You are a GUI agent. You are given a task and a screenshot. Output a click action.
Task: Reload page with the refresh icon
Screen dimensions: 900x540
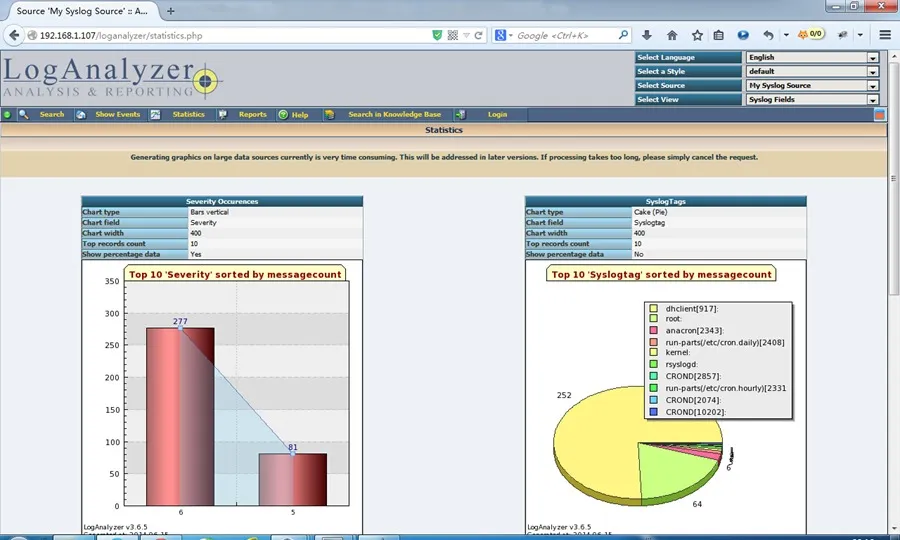point(478,35)
